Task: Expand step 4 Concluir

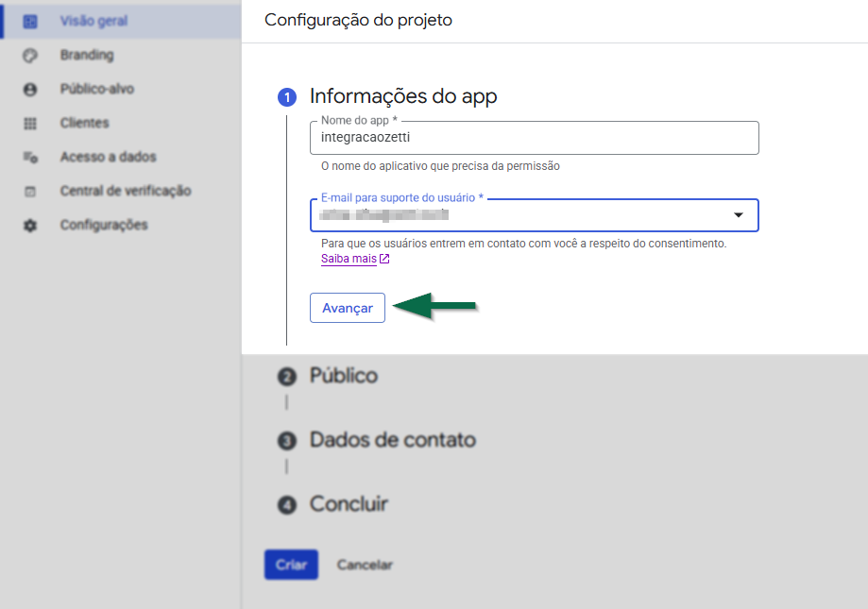Action: pyautogui.click(x=349, y=504)
